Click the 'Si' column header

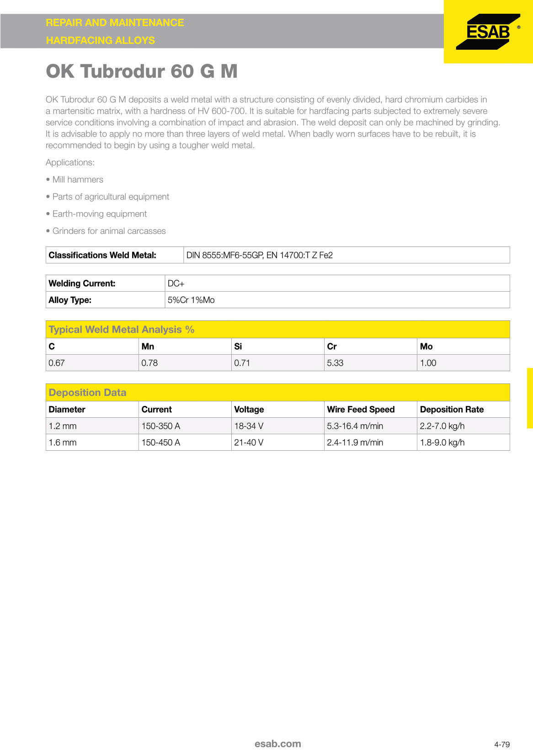click(x=278, y=346)
